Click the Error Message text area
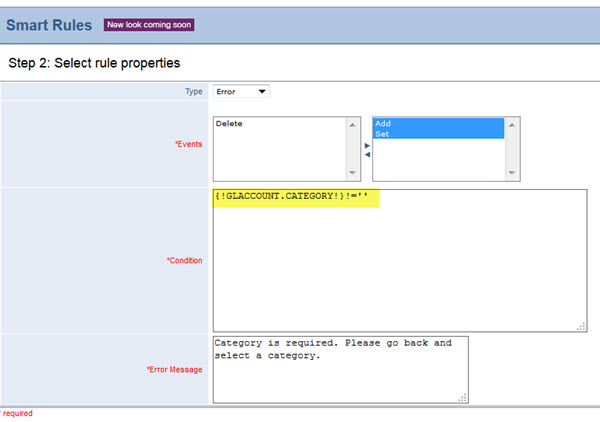This screenshot has height=422, width=600. (340, 370)
